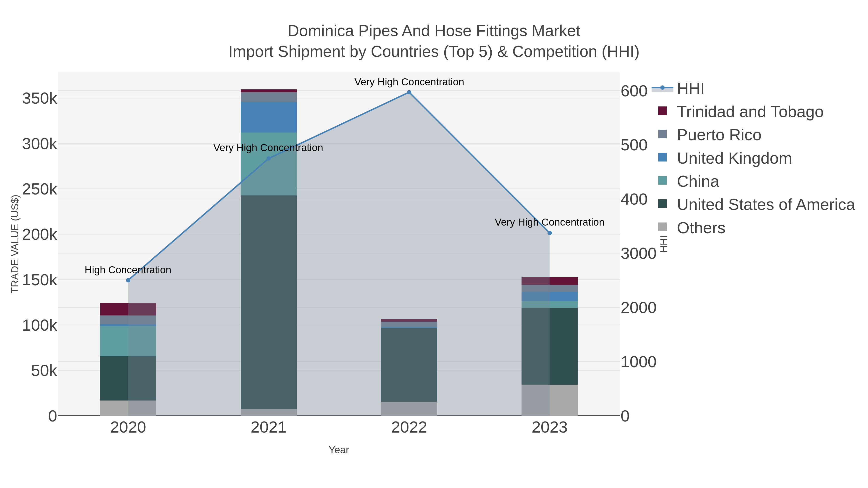868x488 pixels.
Task: Click the United Kingdom blue legend swatch
Action: point(663,157)
